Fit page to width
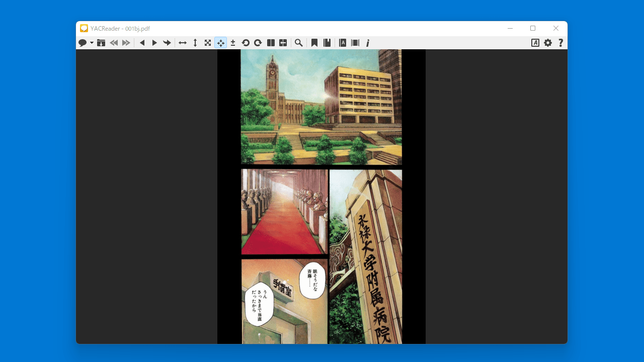 tap(183, 43)
